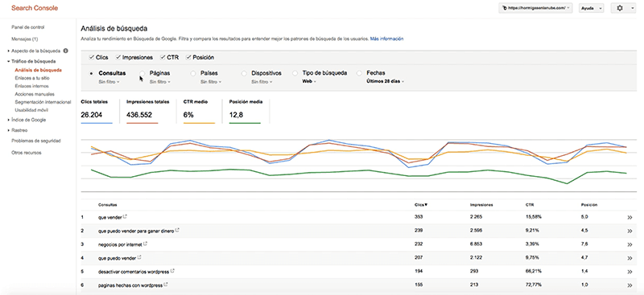This screenshot has width=644, height=295.
Task: Sort table by Posición column header
Action: [589, 204]
